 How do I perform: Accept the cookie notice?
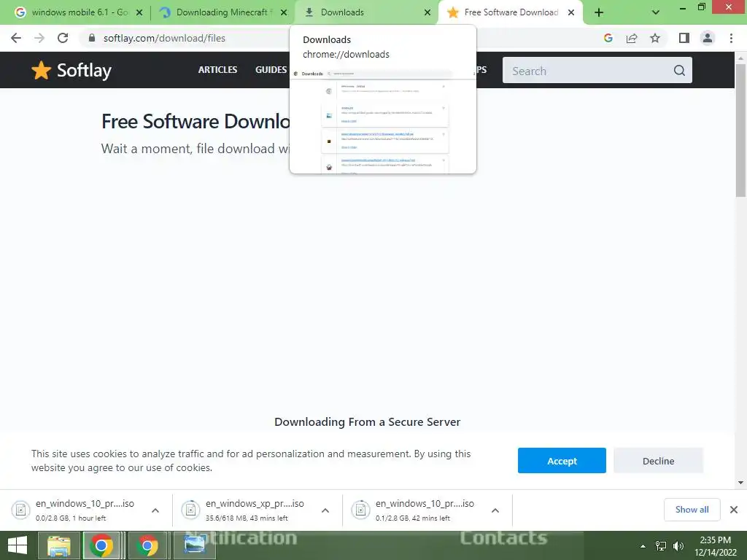click(562, 461)
